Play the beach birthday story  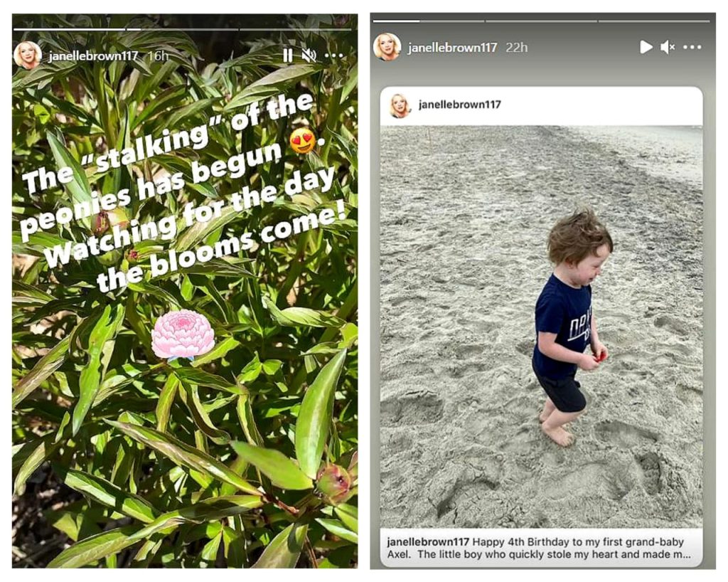[x=646, y=47]
